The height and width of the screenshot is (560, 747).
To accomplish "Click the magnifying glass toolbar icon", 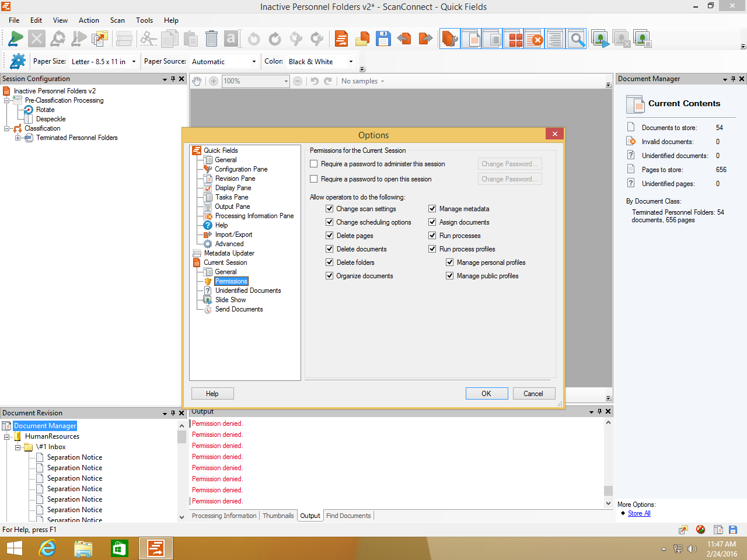I will pos(577,39).
